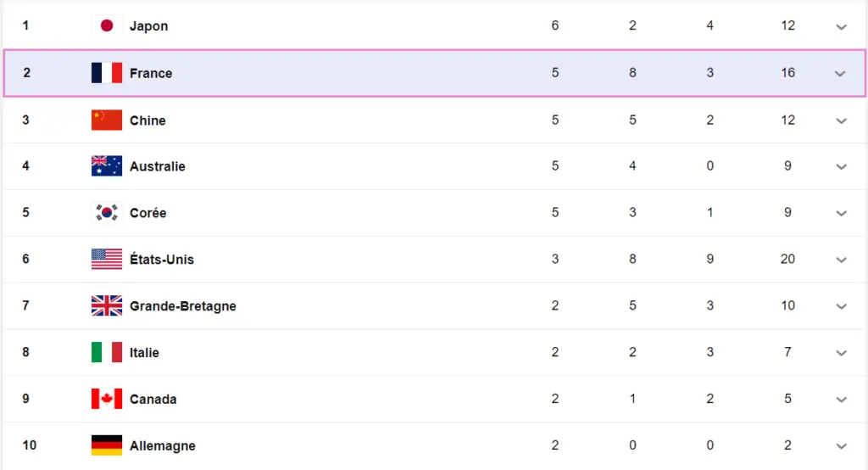Click the Grande-Bretagne country name
The width and height of the screenshot is (868, 470).
(x=183, y=306)
